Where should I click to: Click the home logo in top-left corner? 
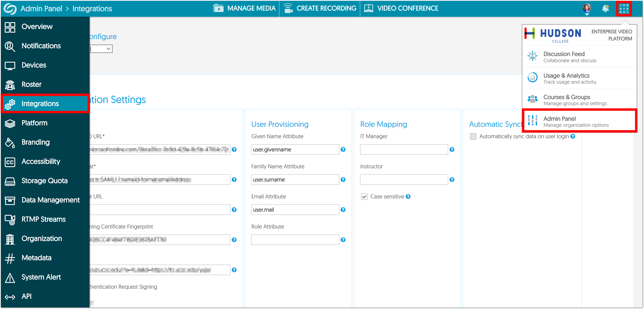[x=10, y=9]
